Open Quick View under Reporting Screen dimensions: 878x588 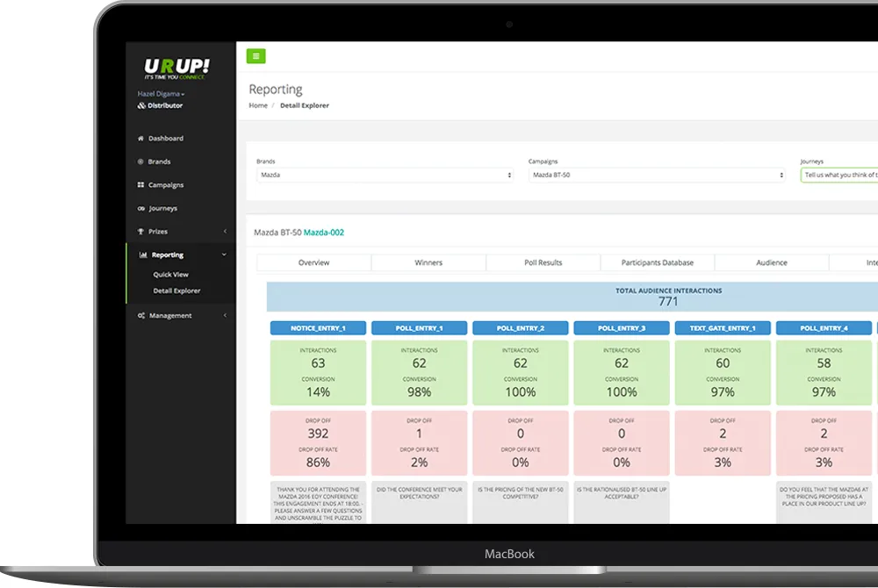[x=171, y=275]
